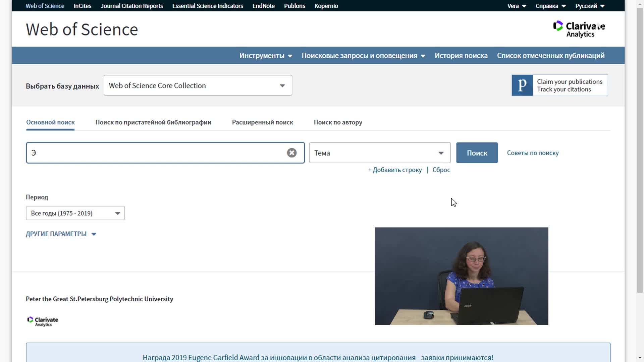Screen dimensions: 644x362
Task: Expand ДРУГИЕ ПАРАМЕТРЫ section
Action: pyautogui.click(x=61, y=234)
